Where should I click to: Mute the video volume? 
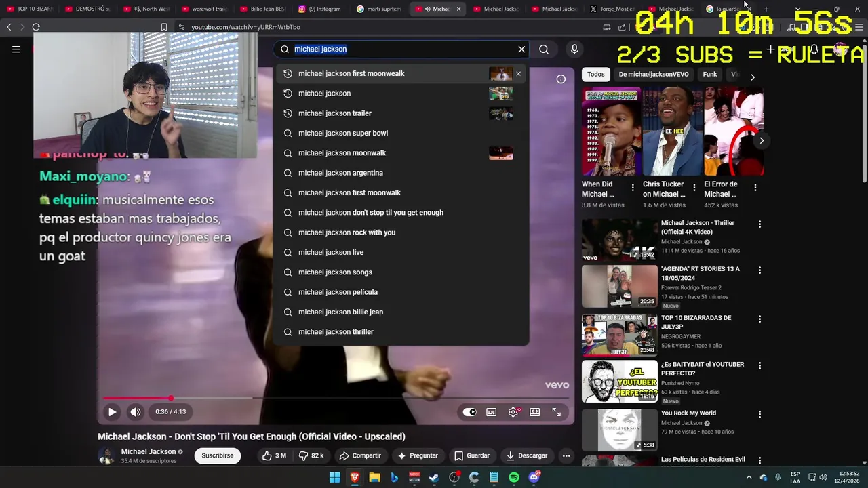[136, 411]
